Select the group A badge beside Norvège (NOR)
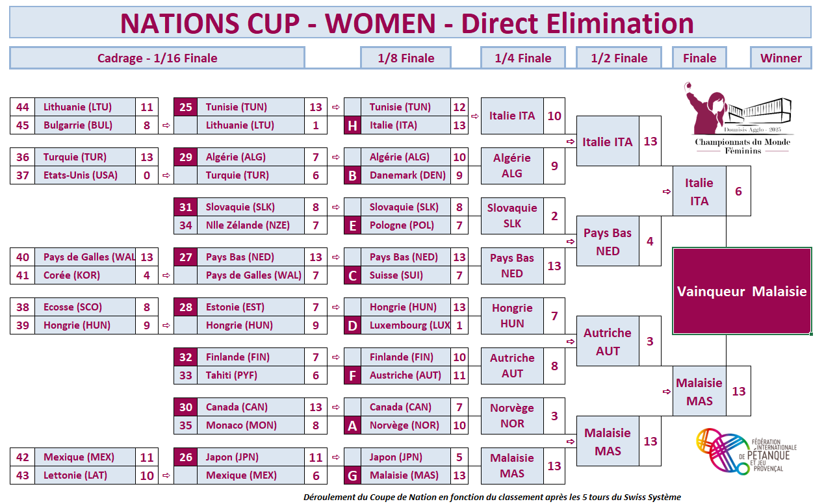Screen dimensions: 824x504 coord(352,425)
